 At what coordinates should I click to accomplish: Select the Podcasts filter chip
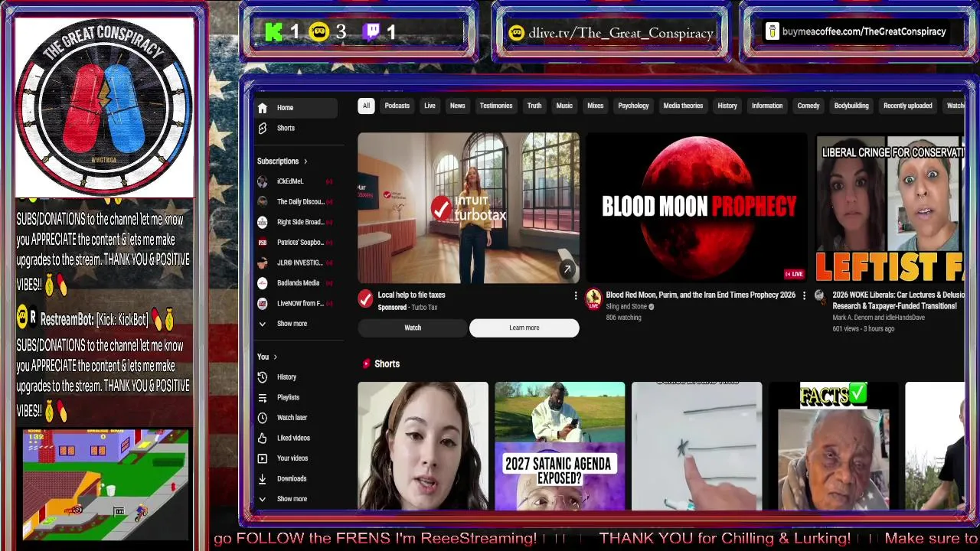[397, 106]
